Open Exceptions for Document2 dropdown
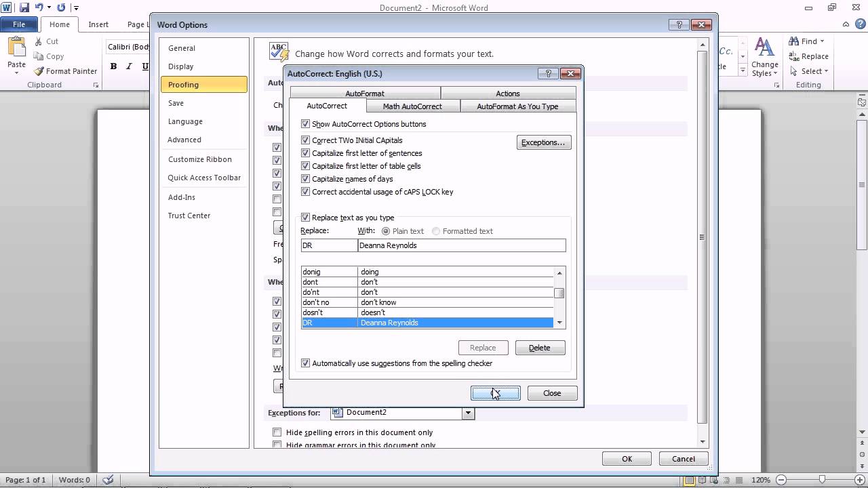 [468, 413]
